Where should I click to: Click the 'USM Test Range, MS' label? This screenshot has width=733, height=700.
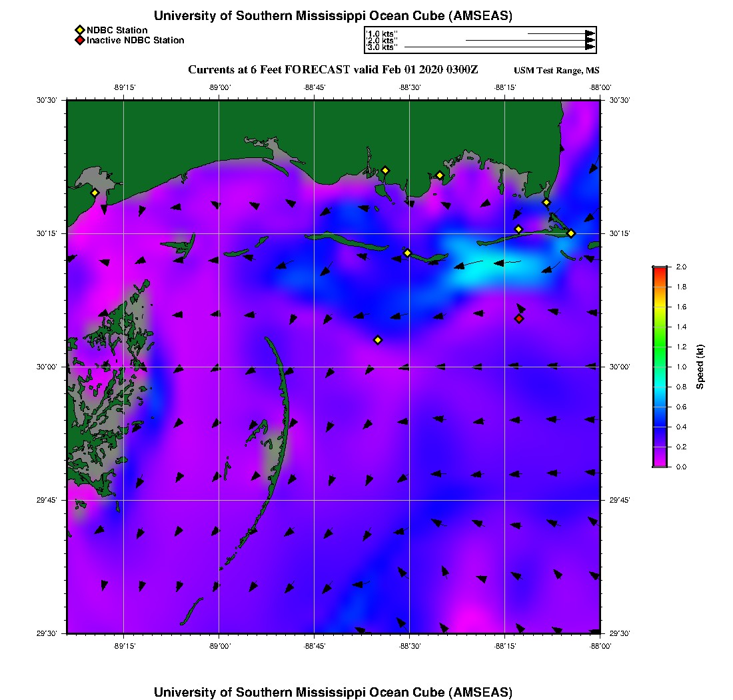click(556, 71)
